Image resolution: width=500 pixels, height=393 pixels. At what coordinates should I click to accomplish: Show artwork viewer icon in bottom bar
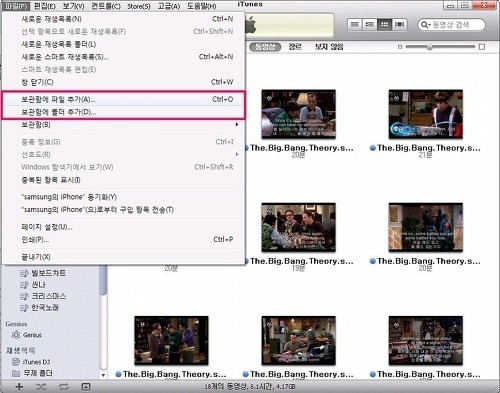pyautogui.click(x=86, y=387)
